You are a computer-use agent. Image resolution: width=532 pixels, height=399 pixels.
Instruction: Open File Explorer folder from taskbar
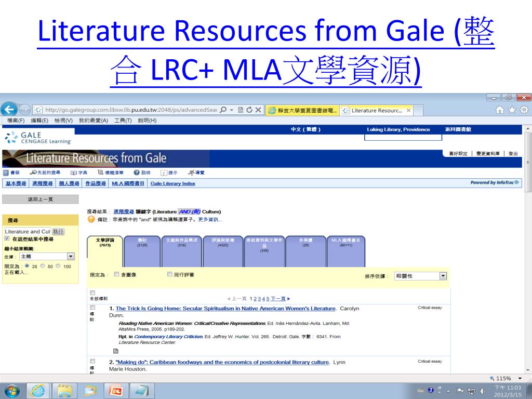point(64,391)
